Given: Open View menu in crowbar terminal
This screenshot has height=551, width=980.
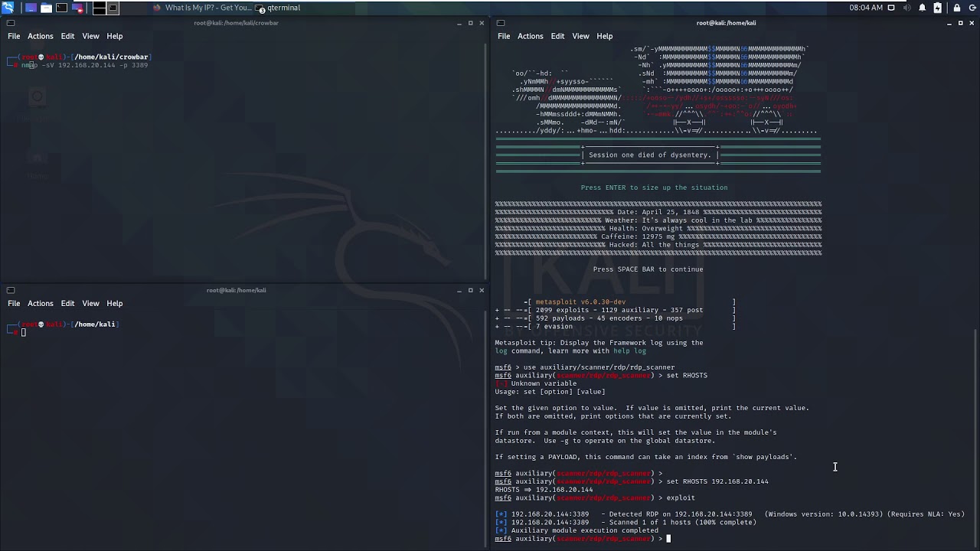Looking at the screenshot, I should coord(90,36).
